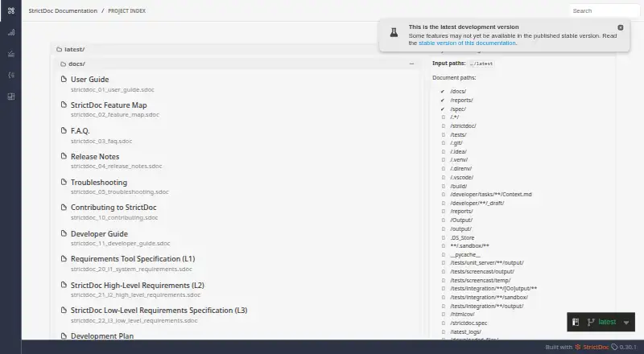This screenshot has width=644, height=354.
Task: Open Requirements Tool Specification (L1) document
Action: 133,259
